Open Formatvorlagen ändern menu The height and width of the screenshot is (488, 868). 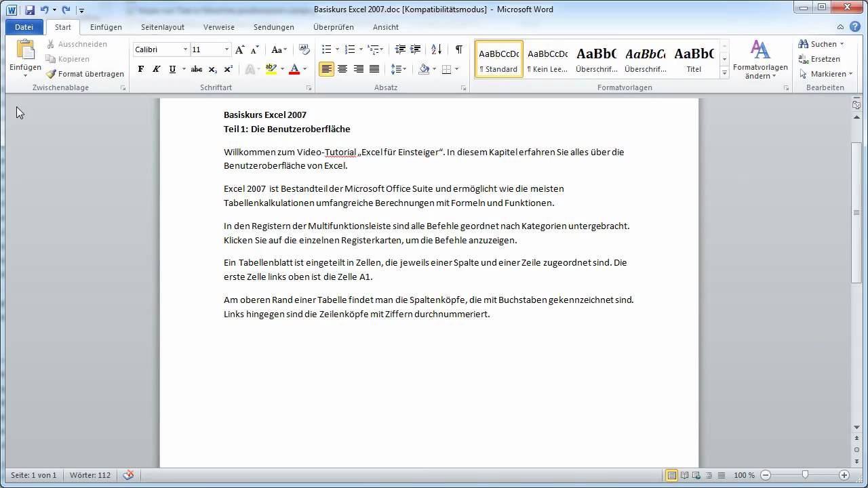tap(760, 60)
